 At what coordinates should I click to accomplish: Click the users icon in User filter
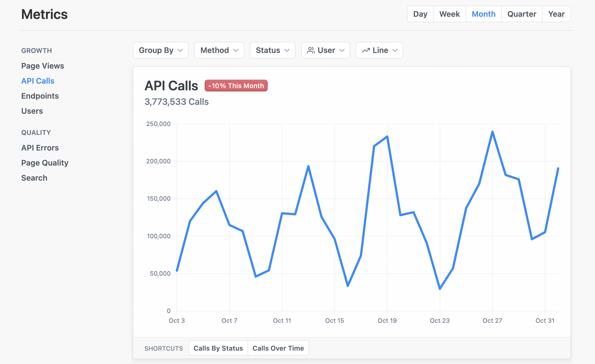click(311, 50)
